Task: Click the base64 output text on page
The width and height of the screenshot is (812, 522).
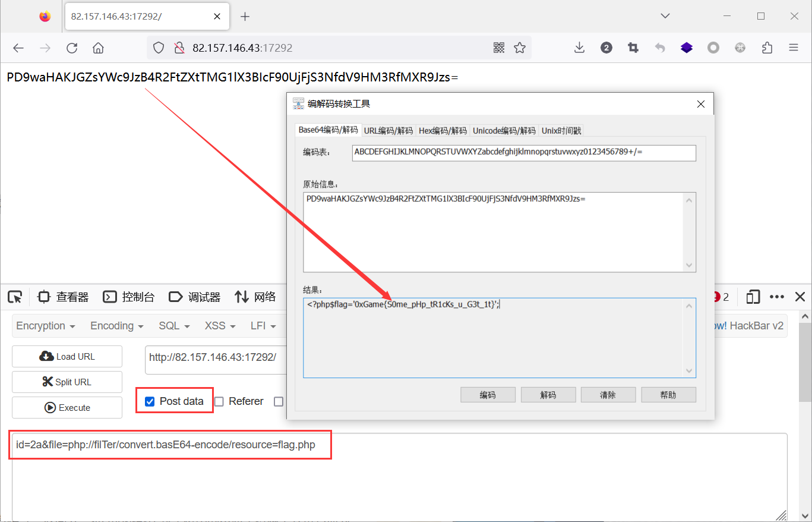Action: click(232, 77)
